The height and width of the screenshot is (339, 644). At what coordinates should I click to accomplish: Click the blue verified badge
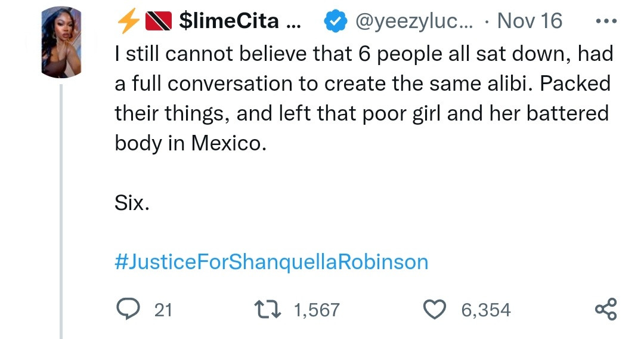pyautogui.click(x=335, y=22)
